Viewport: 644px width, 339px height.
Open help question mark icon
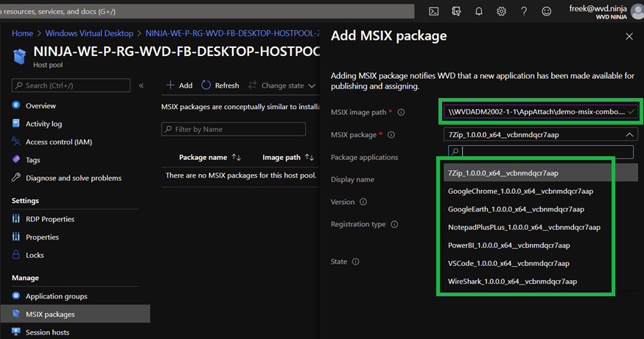[524, 12]
